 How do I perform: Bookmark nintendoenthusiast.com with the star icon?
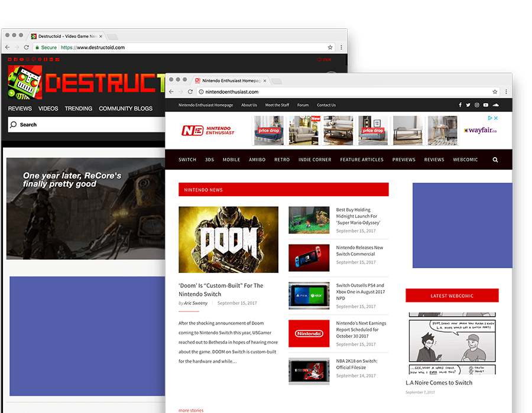pos(495,92)
